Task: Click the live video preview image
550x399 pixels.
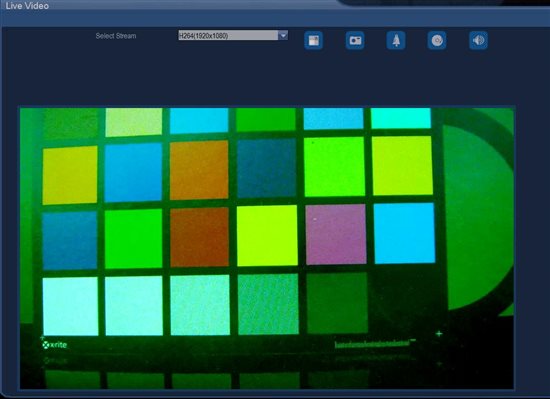Action: [x=267, y=248]
